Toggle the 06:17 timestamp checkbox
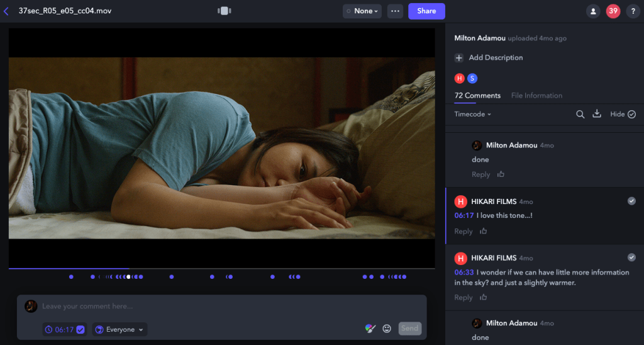 point(80,329)
